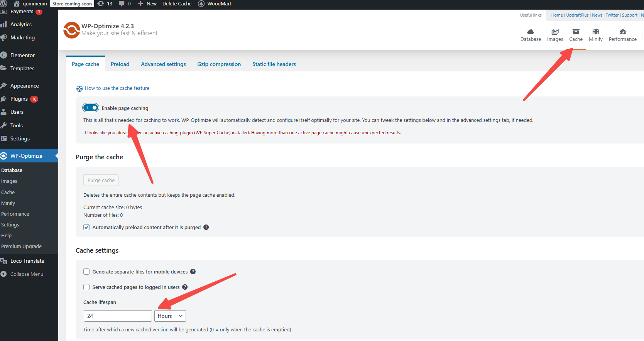Check Generate separate files for mobile devices
The image size is (644, 341).
tap(86, 272)
